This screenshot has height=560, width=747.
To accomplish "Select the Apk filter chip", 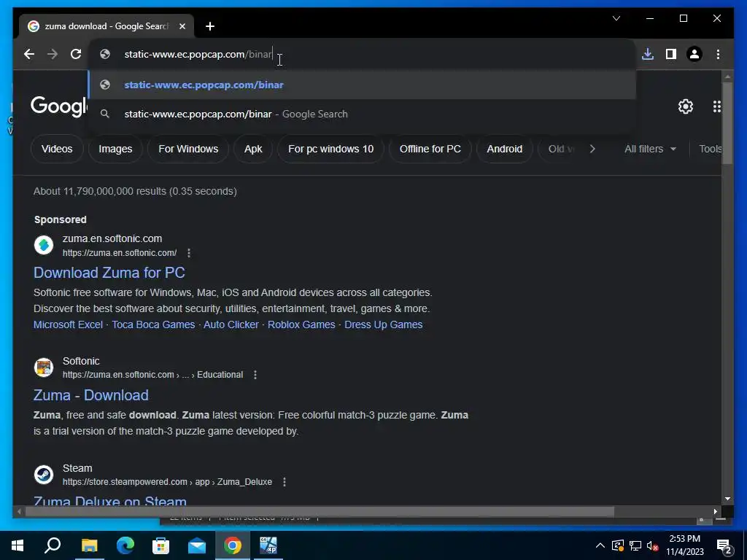I will pos(253,149).
